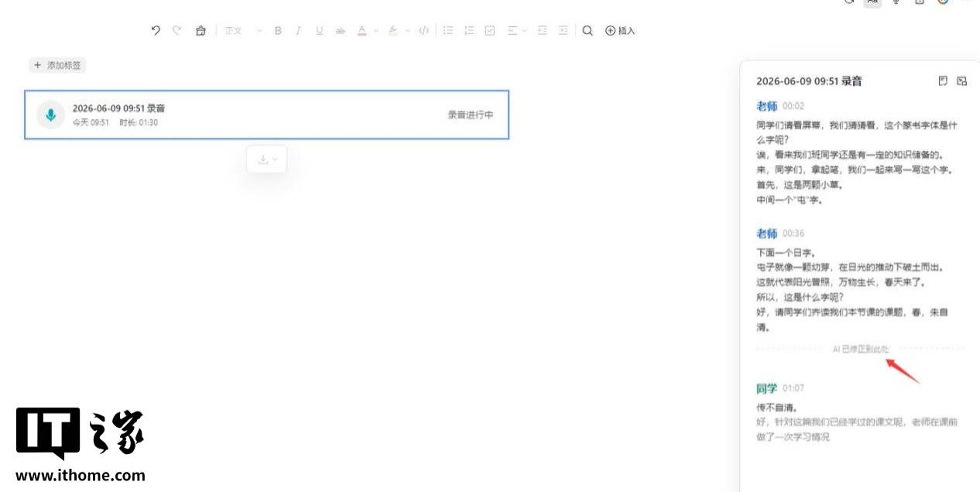
Task: Jump to the 00:02 timestamp
Action: coord(793,106)
